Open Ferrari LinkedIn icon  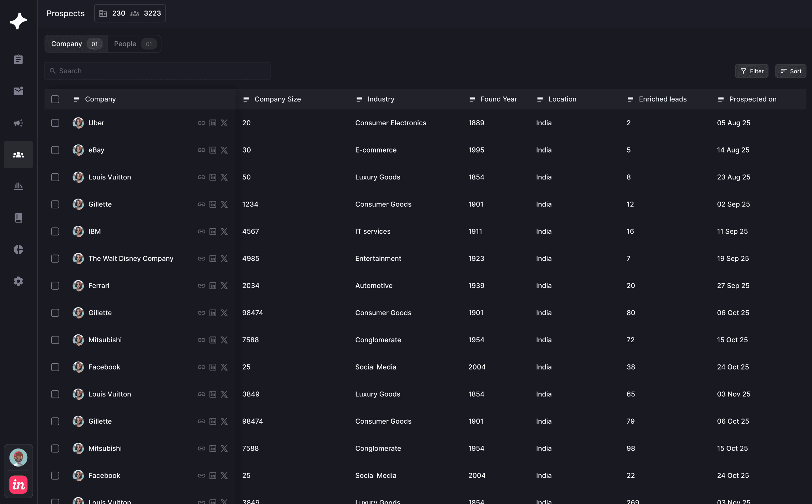[x=213, y=286]
